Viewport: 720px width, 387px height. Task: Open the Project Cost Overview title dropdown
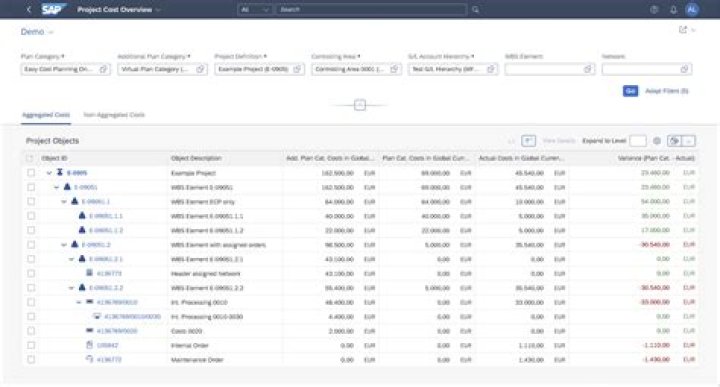coord(158,10)
